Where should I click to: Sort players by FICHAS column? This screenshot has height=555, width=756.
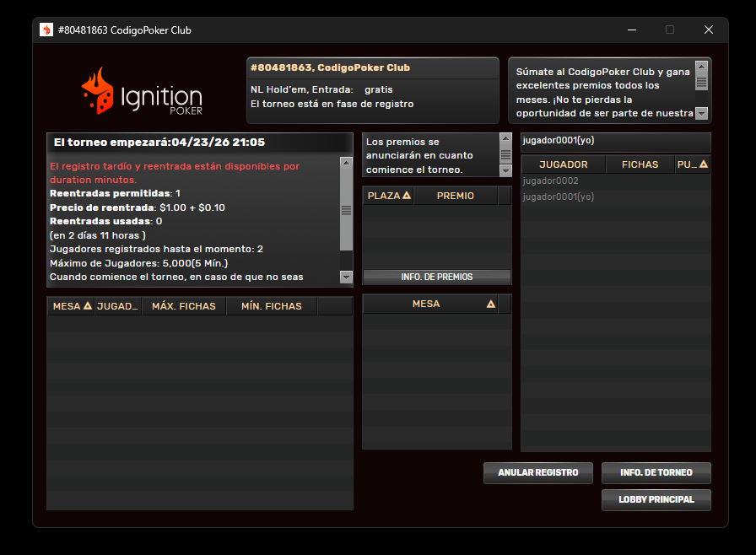tap(640, 164)
